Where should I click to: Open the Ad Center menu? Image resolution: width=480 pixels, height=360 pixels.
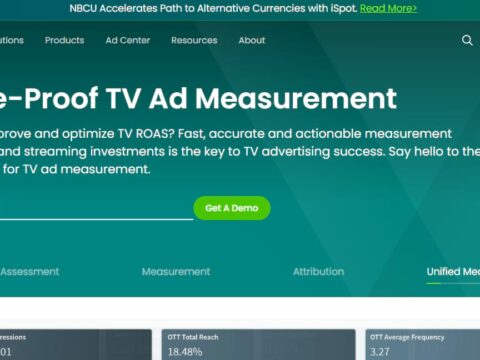click(x=128, y=40)
